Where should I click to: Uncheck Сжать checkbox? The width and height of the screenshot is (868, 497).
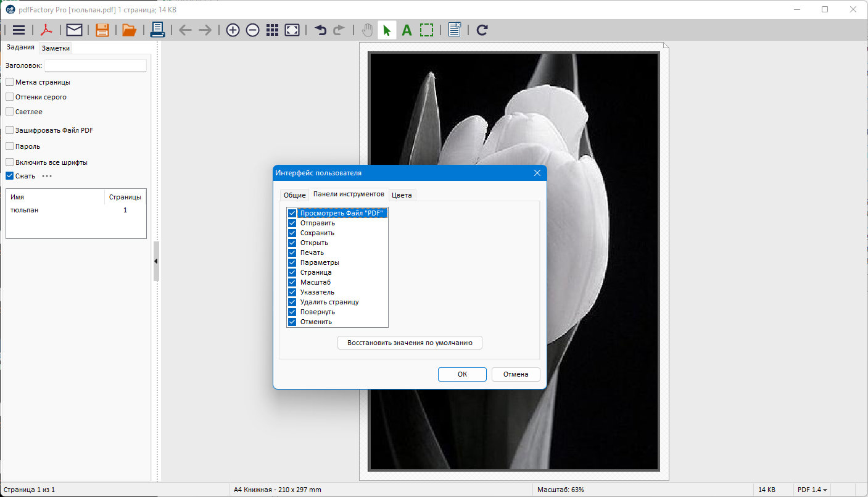point(9,176)
